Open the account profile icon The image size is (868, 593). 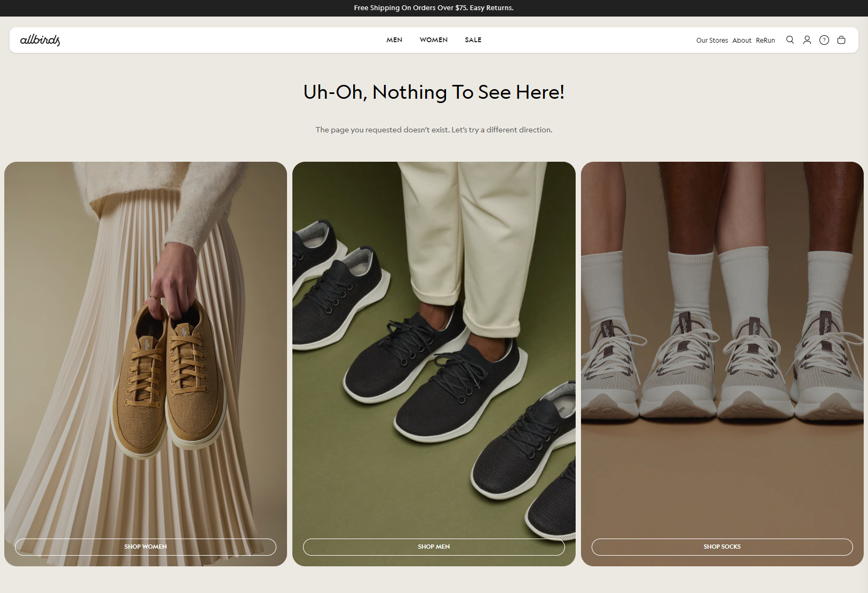807,40
